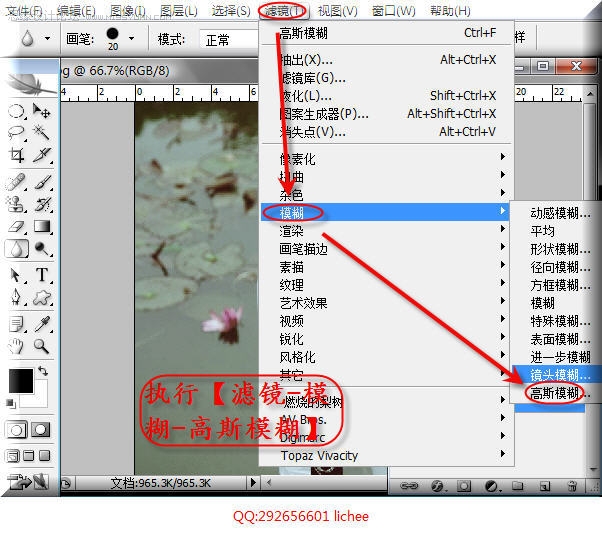Select the Hand tool
This screenshot has width=602, height=535.
point(16,346)
